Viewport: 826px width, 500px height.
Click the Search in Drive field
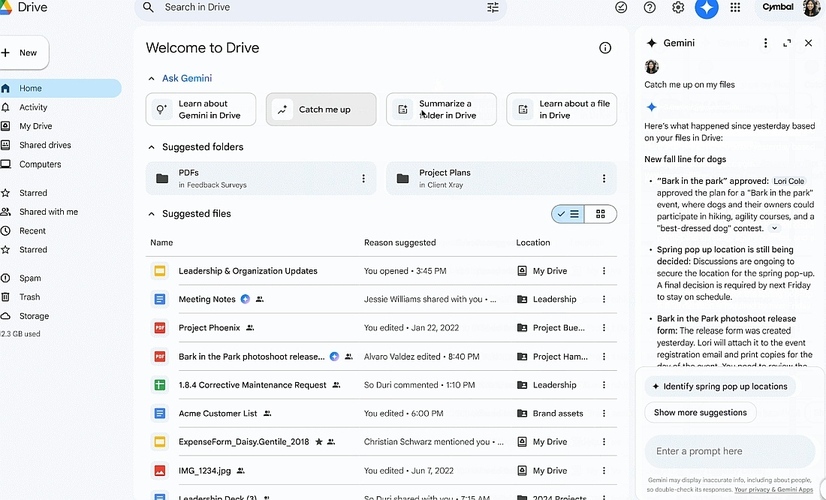tap(320, 7)
